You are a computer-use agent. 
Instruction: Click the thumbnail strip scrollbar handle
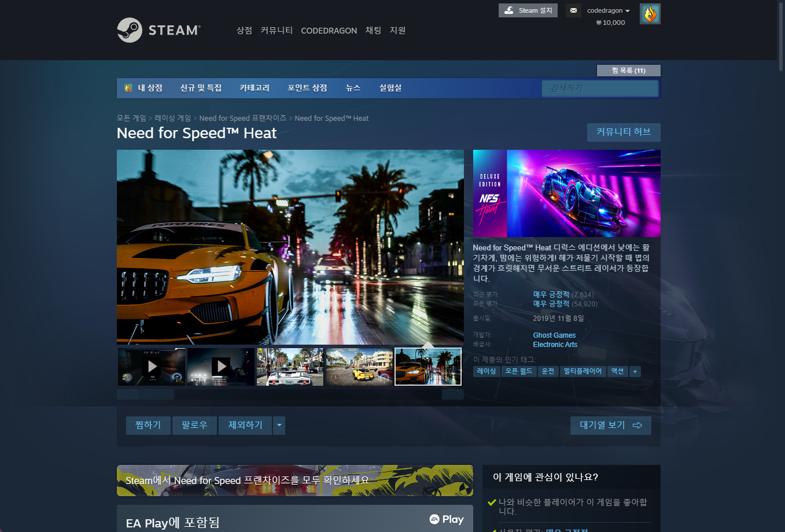(x=157, y=394)
